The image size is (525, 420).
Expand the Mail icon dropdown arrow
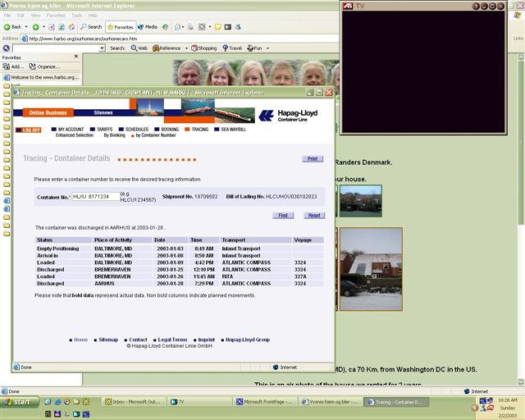click(x=183, y=27)
